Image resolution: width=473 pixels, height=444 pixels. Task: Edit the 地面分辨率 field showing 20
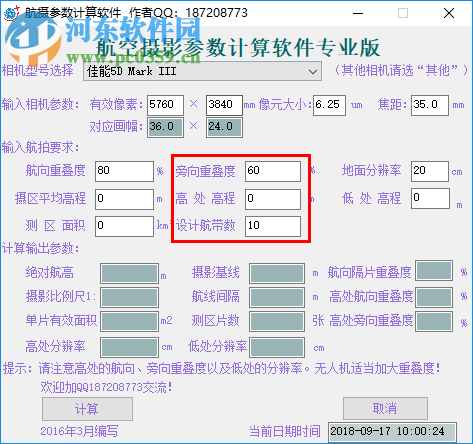(x=430, y=171)
